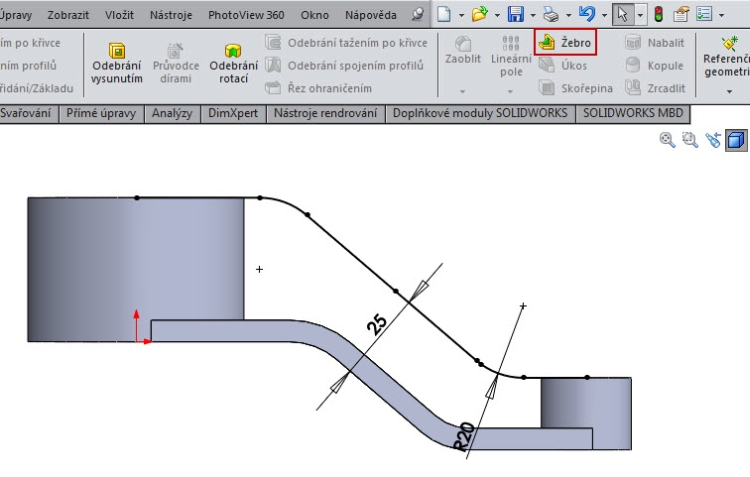Viewport: 750px width, 477px height.
Task: Choose Odebrání rotací tool
Action: point(233,64)
